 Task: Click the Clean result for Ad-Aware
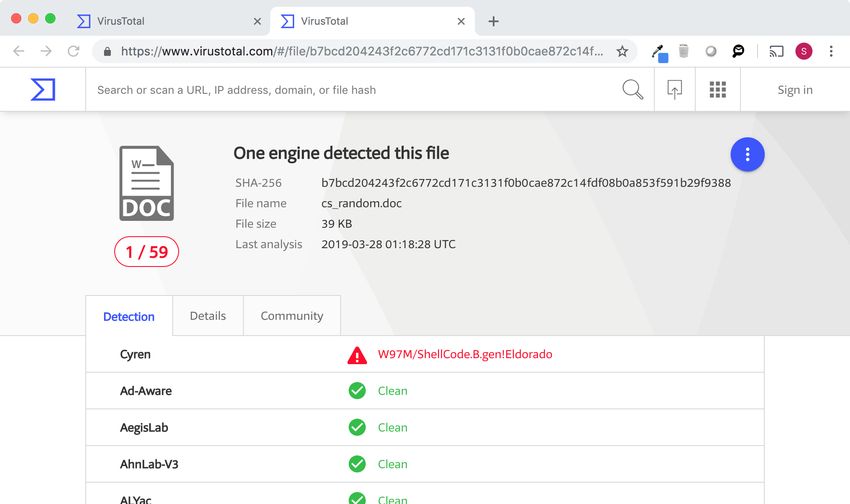tap(392, 391)
